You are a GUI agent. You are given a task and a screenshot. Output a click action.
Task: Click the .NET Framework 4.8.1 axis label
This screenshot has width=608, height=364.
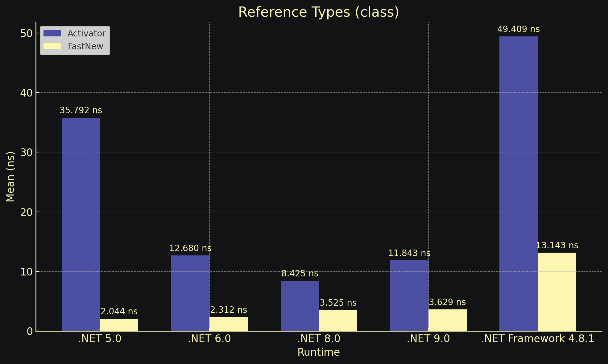pos(537,339)
